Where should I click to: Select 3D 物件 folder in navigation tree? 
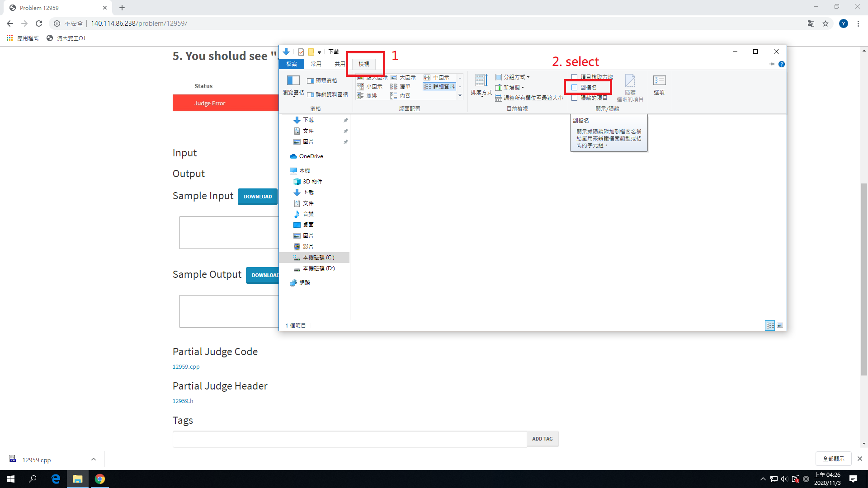(x=312, y=182)
